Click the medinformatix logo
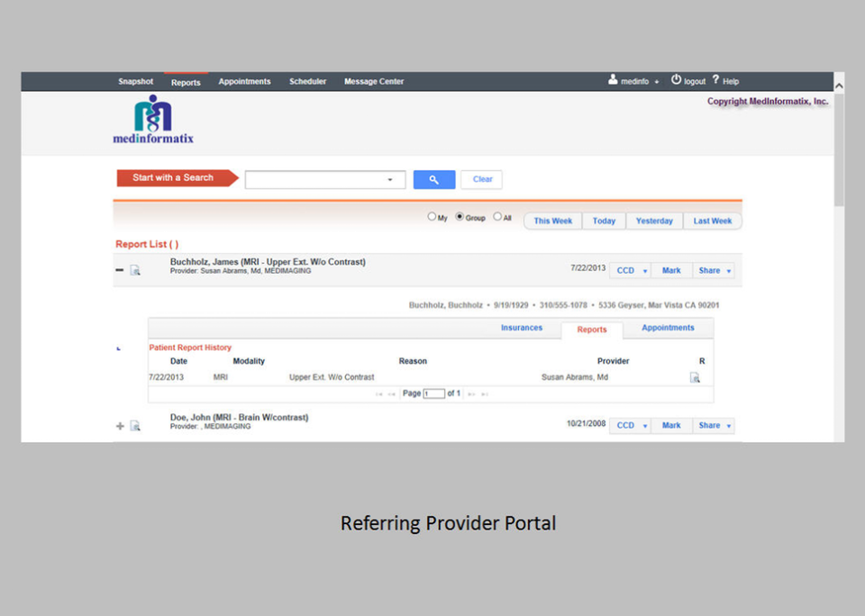Image resolution: width=865 pixels, height=616 pixels. point(152,118)
